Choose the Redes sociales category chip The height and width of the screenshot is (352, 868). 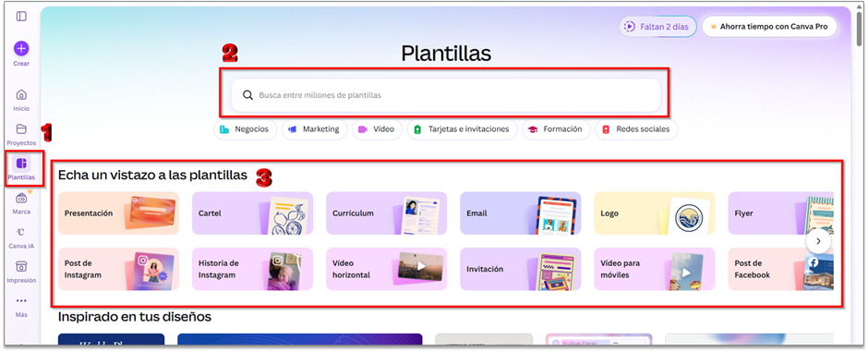tap(636, 129)
